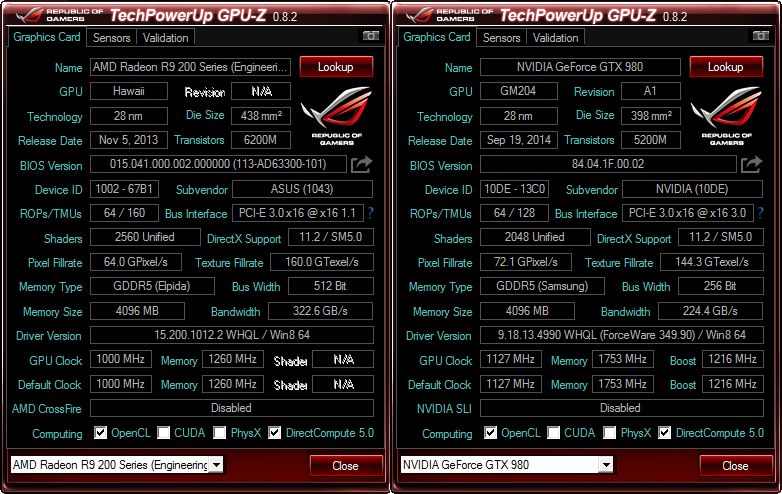Click Shaders value 2560 Unified
The width and height of the screenshot is (782, 494).
point(145,237)
